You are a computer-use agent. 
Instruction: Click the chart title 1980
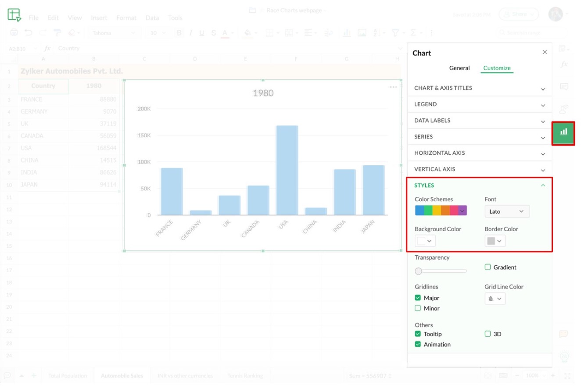click(263, 93)
